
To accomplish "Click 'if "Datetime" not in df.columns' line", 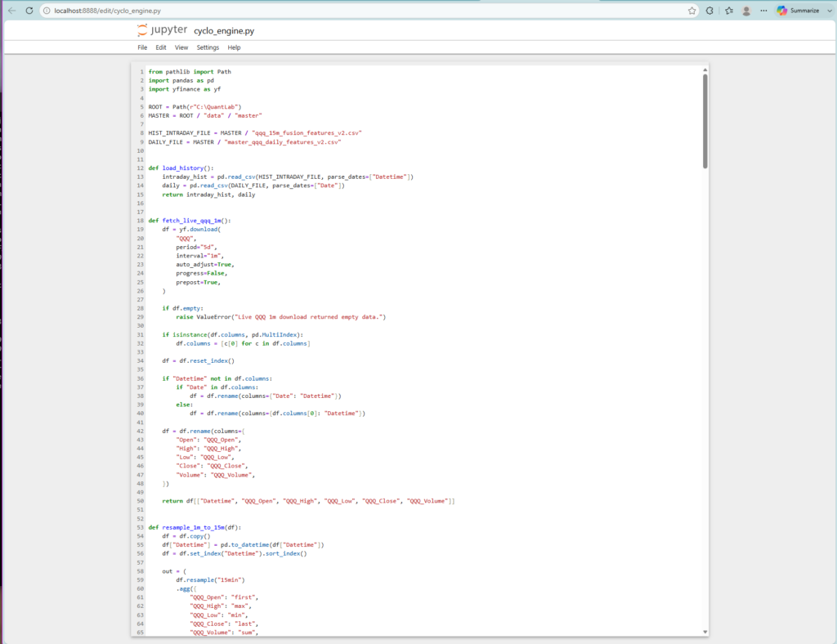I will 217,378.
